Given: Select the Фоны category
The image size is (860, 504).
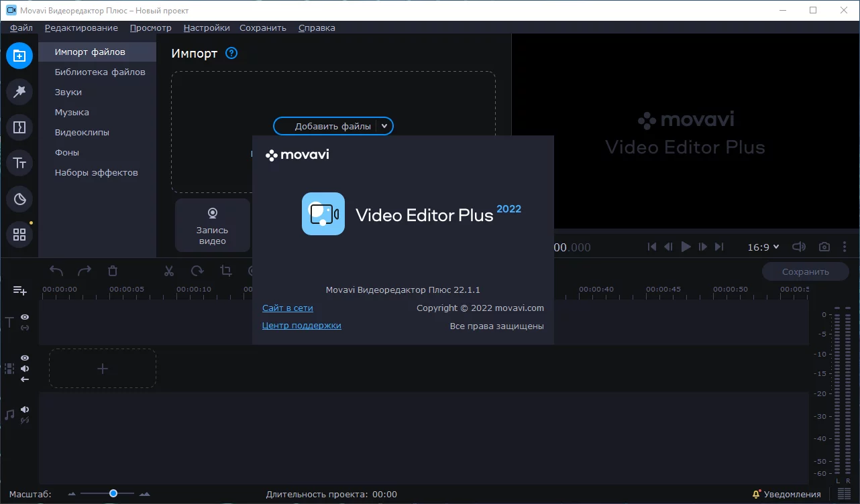Looking at the screenshot, I should pyautogui.click(x=97, y=152).
